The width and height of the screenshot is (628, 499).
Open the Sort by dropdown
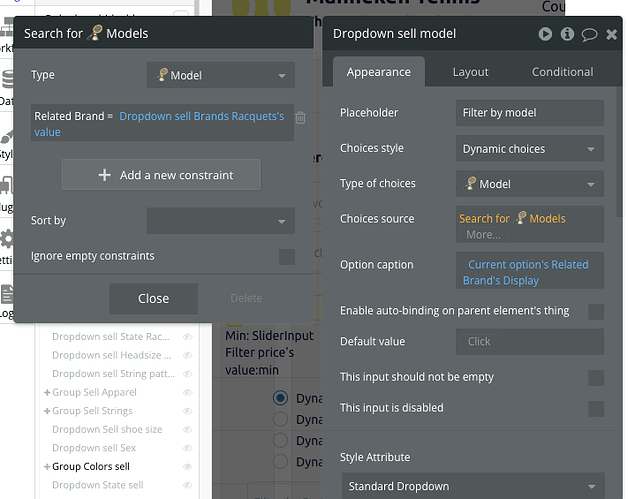(x=221, y=221)
